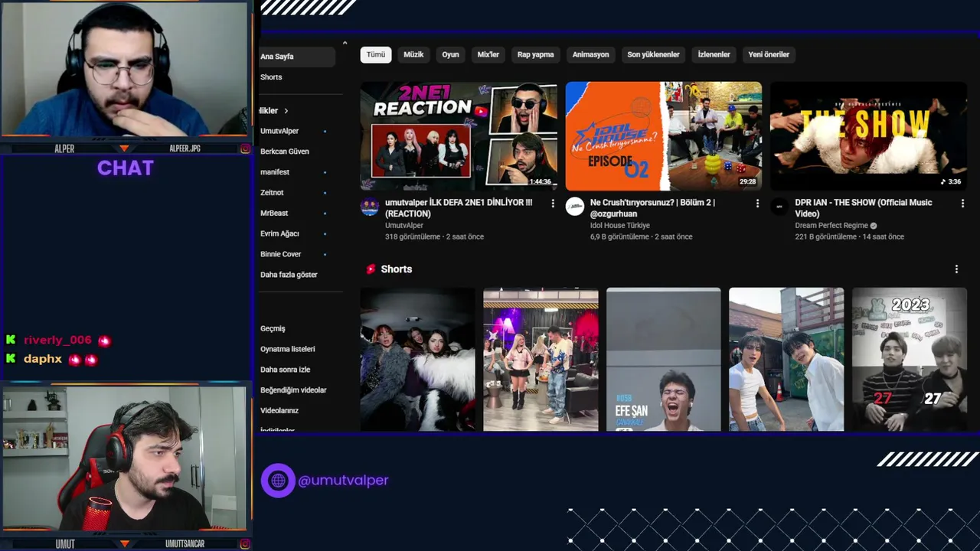Click the 'Shorts' section heading
This screenshot has height=551, width=980.
[397, 269]
